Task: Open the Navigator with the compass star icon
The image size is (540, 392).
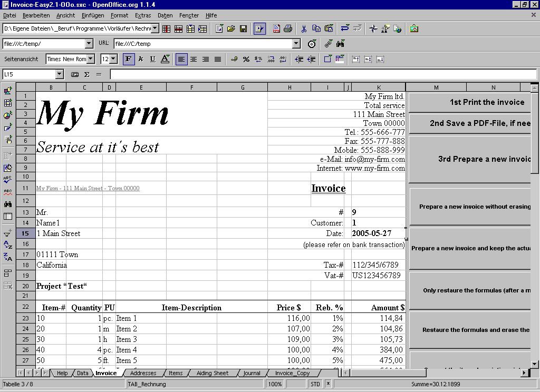Action: click(373, 29)
